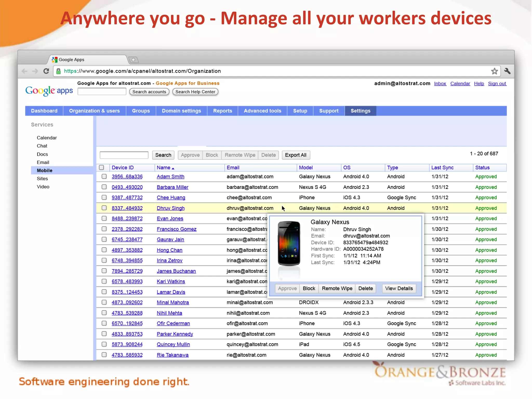Click the '1 - 20 of 687' count
The image size is (532, 399).
coord(484,154)
